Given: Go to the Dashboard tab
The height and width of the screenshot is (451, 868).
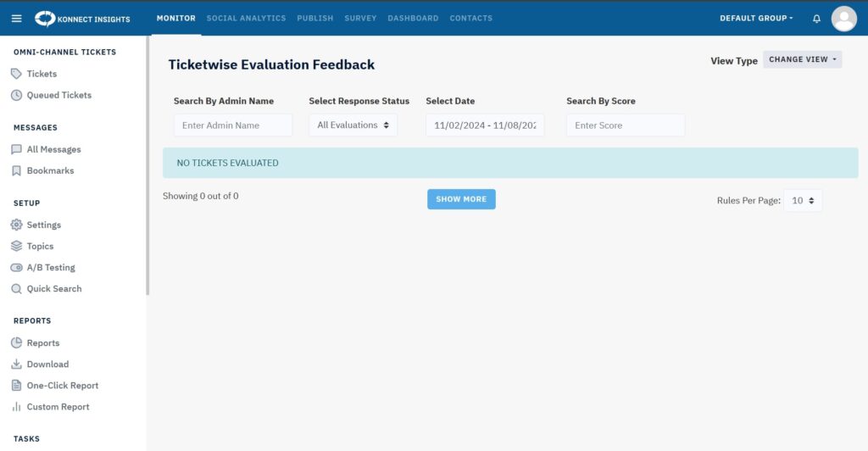Looking at the screenshot, I should 413,19.
